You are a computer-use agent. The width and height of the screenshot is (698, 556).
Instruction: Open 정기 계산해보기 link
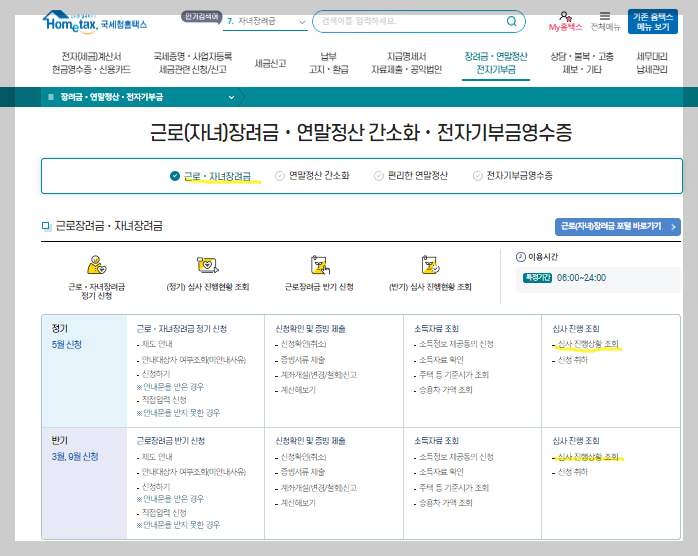click(298, 390)
